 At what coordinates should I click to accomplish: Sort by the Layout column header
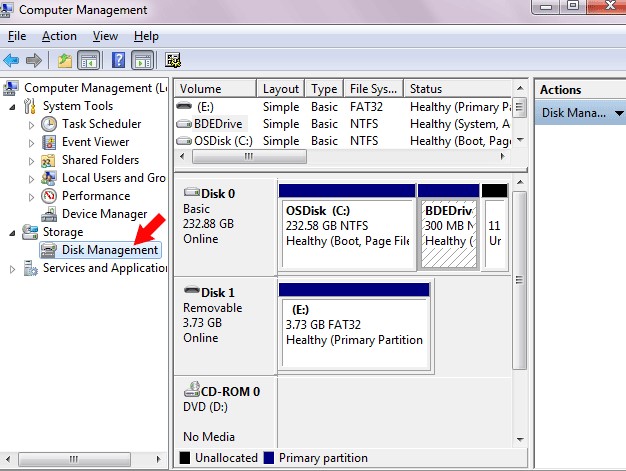(x=281, y=89)
